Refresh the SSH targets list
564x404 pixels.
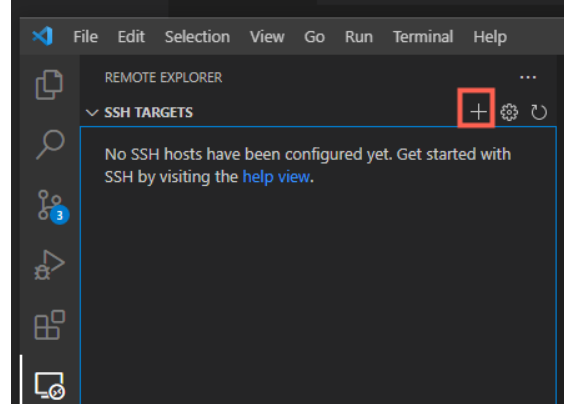coord(539,112)
